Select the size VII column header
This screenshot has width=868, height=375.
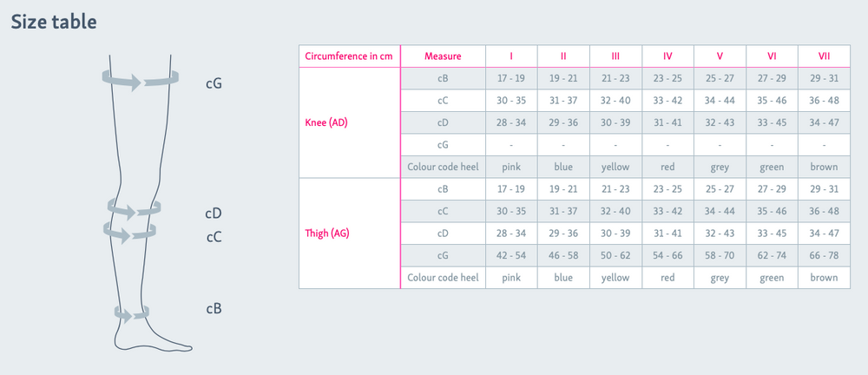(x=824, y=56)
